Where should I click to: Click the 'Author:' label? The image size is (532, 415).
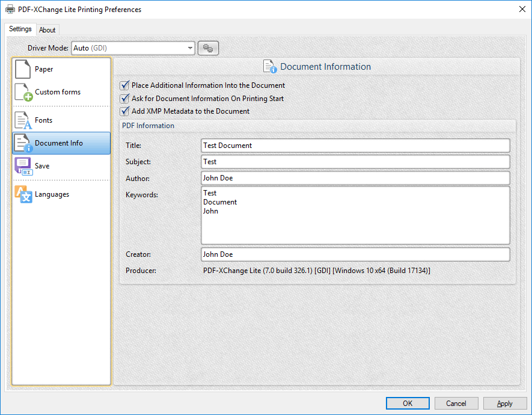coord(138,179)
